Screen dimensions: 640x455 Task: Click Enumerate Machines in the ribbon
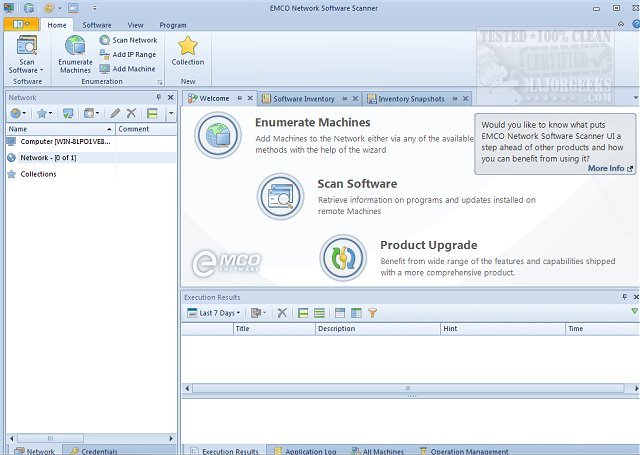pos(75,54)
